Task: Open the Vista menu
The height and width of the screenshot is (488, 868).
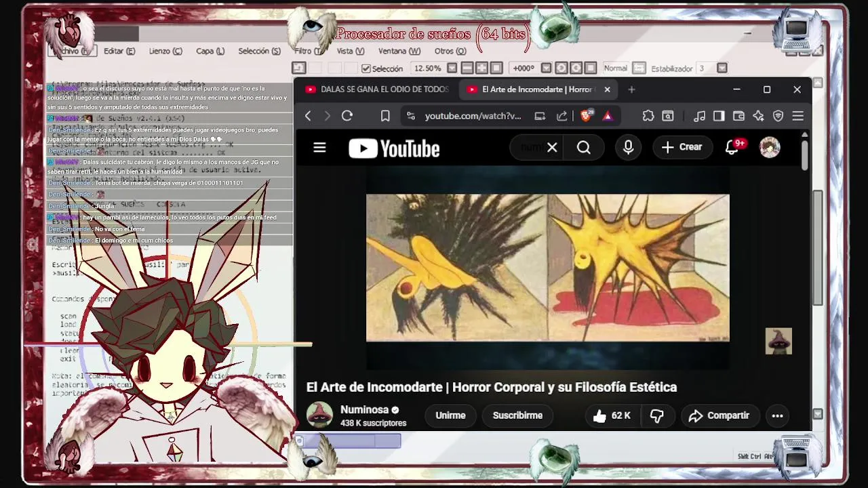Action: [351, 51]
